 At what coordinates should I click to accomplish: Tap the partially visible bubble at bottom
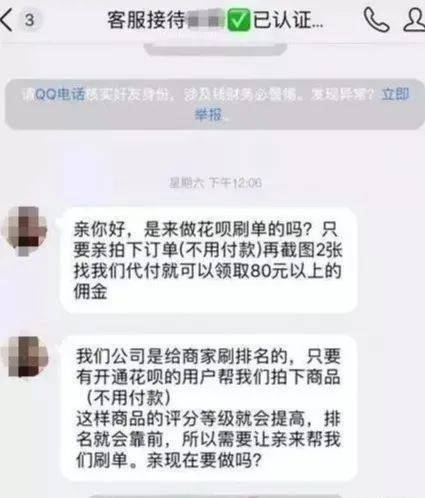(215, 496)
